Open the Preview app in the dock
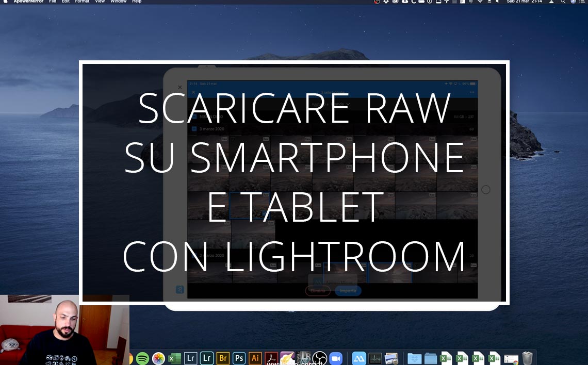The image size is (588, 365). (391, 359)
